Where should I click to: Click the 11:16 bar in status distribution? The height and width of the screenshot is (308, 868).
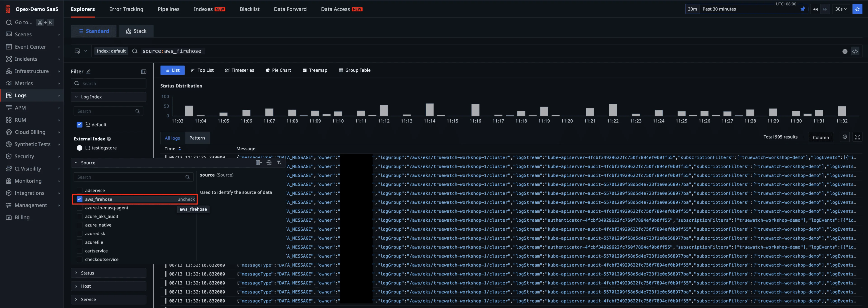475,110
